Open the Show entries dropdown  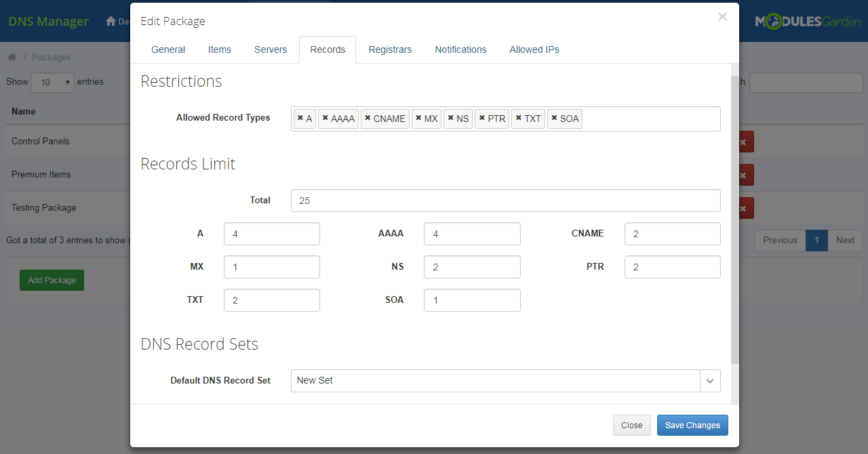point(52,82)
